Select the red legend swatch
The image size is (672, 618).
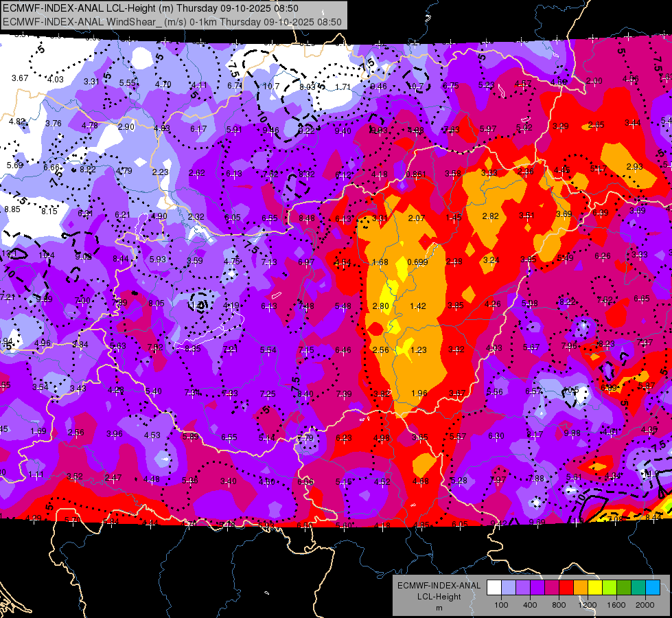pos(566,588)
